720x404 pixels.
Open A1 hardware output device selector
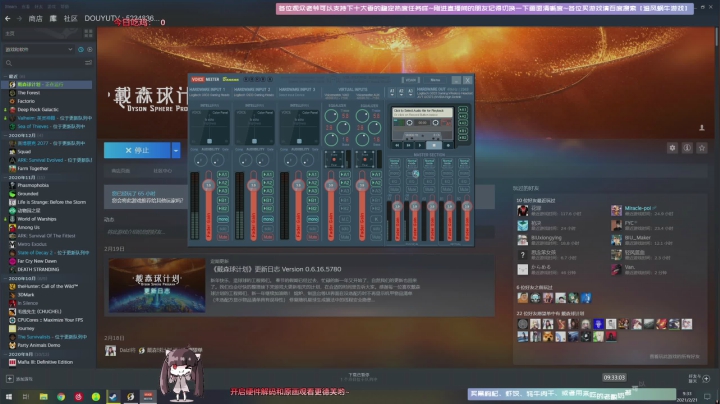click(392, 92)
